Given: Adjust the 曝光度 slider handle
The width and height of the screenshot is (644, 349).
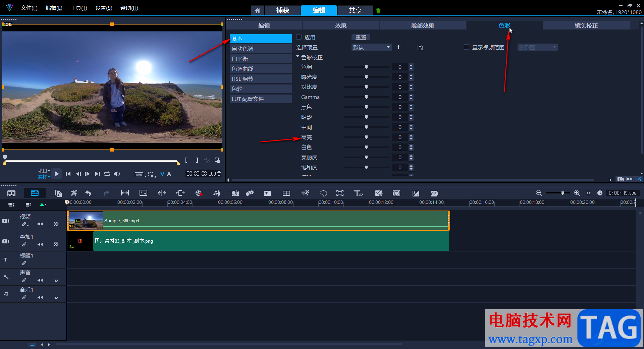Looking at the screenshot, I should [366, 77].
